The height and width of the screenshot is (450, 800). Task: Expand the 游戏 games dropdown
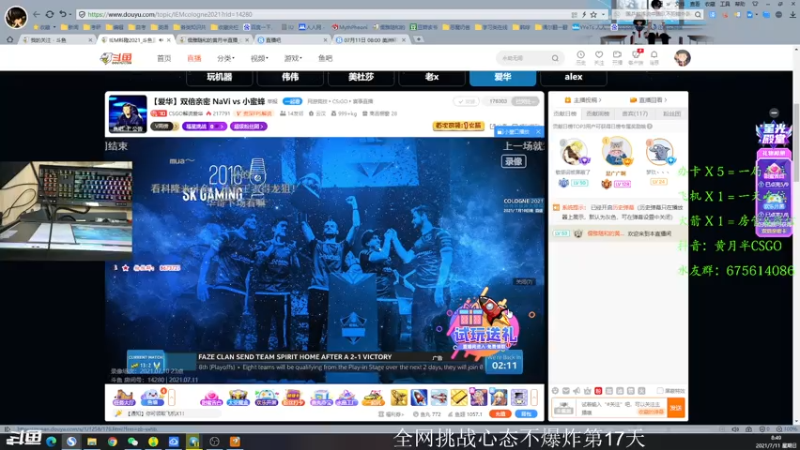293,58
